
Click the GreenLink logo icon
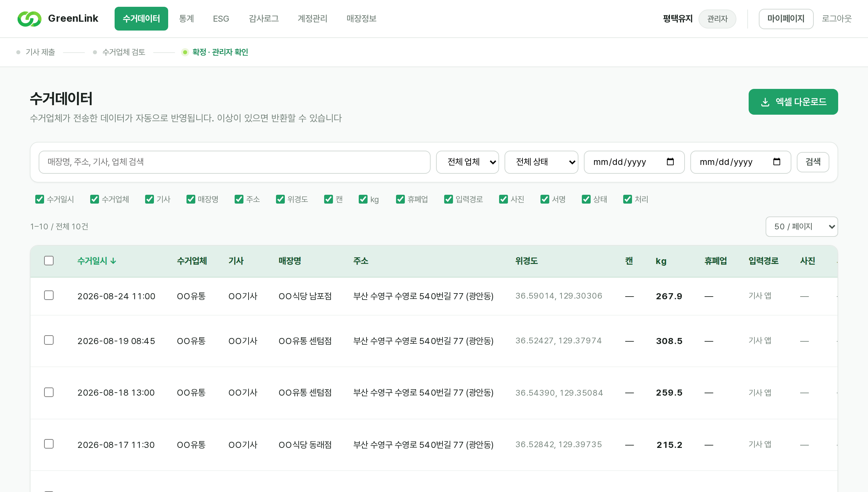tap(29, 19)
